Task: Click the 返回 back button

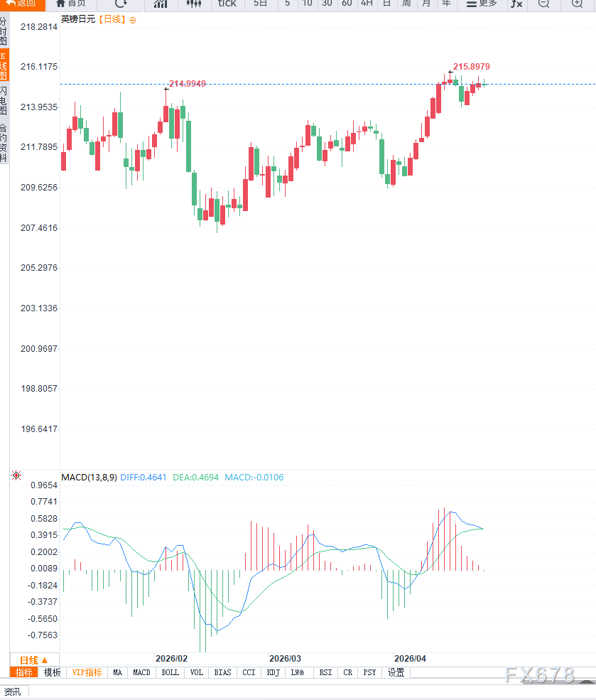Action: coord(21,4)
